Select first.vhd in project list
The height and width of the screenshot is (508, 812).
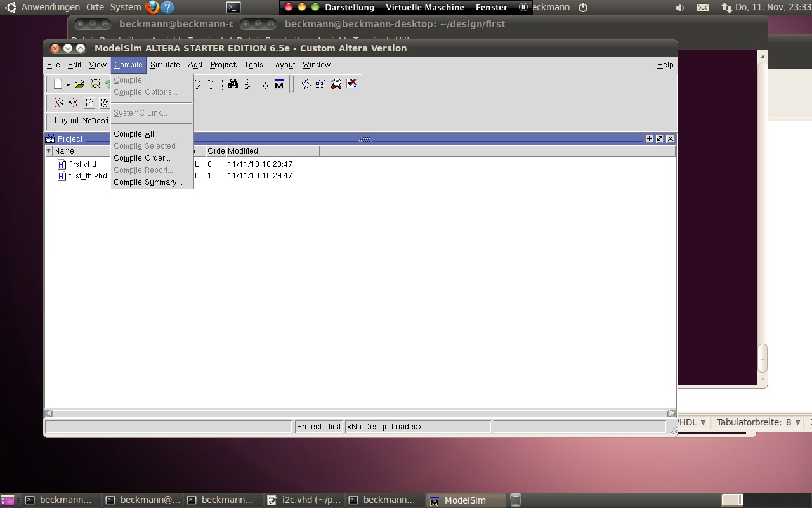[x=82, y=164]
